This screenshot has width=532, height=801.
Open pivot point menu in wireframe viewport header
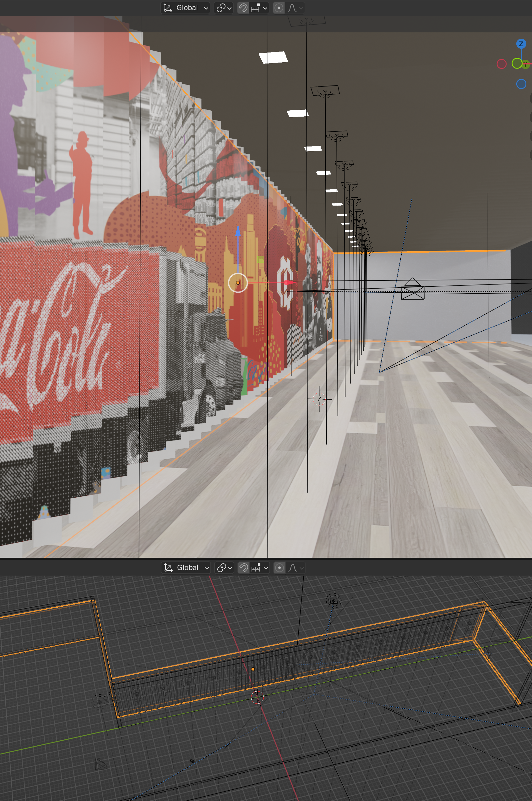tap(225, 568)
